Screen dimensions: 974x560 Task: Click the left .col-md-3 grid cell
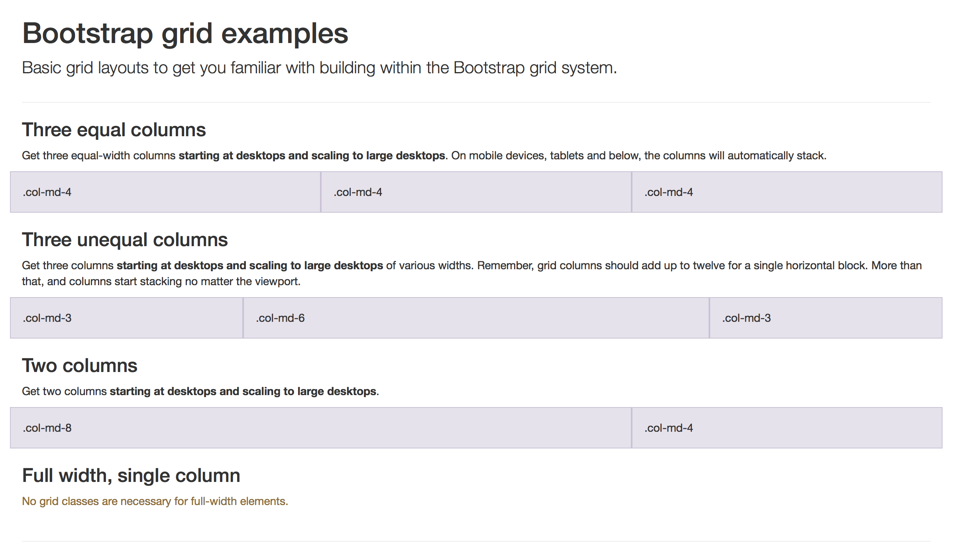(127, 318)
